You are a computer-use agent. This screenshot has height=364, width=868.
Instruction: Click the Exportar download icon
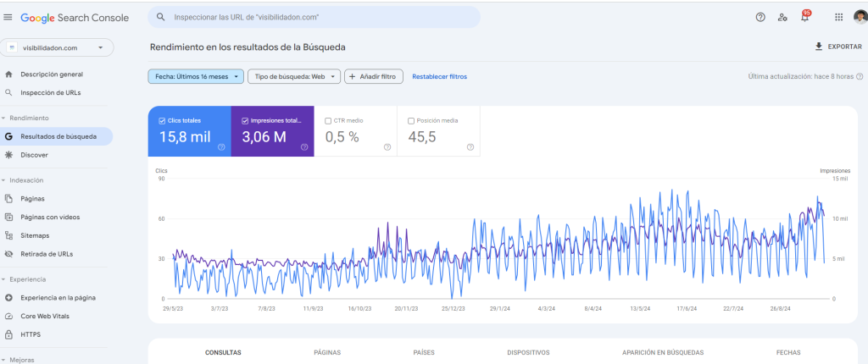(818, 47)
